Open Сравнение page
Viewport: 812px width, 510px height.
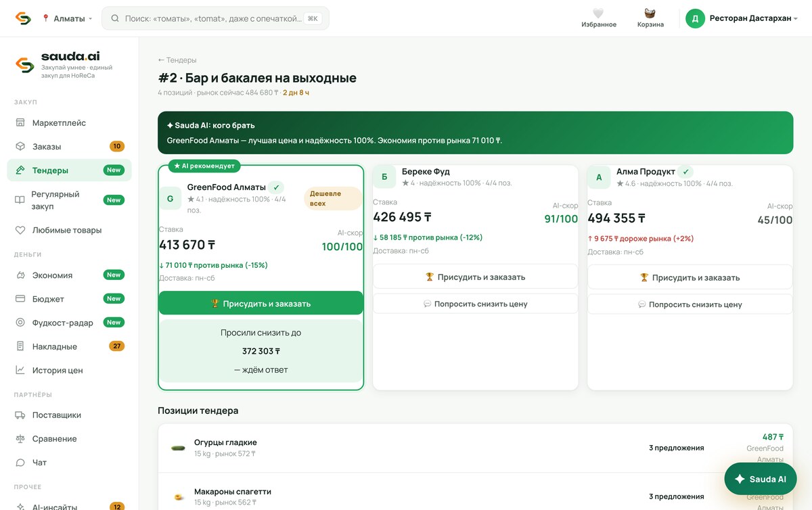69,439
